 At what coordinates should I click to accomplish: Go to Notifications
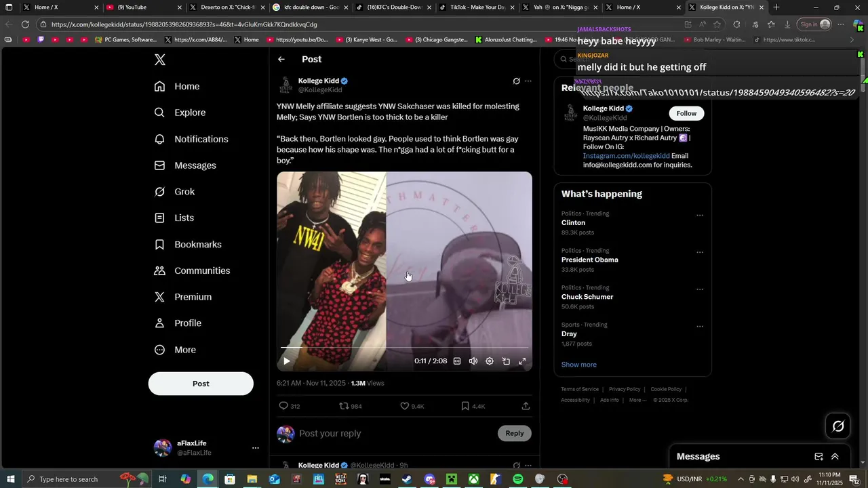[x=191, y=139]
